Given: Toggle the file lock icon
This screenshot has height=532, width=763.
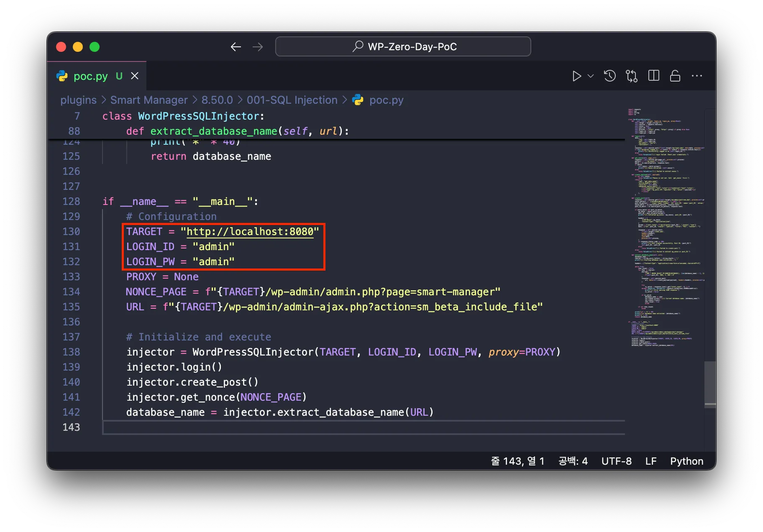Looking at the screenshot, I should click(675, 76).
